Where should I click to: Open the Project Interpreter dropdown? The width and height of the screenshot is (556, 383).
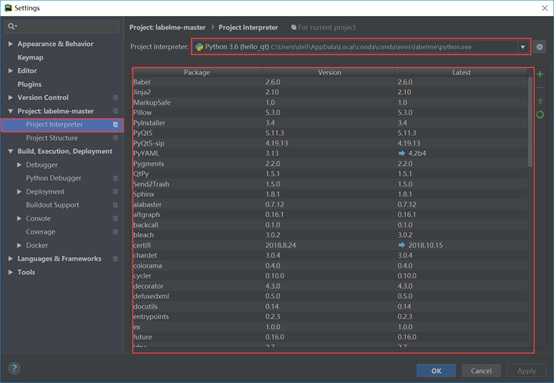pos(361,47)
